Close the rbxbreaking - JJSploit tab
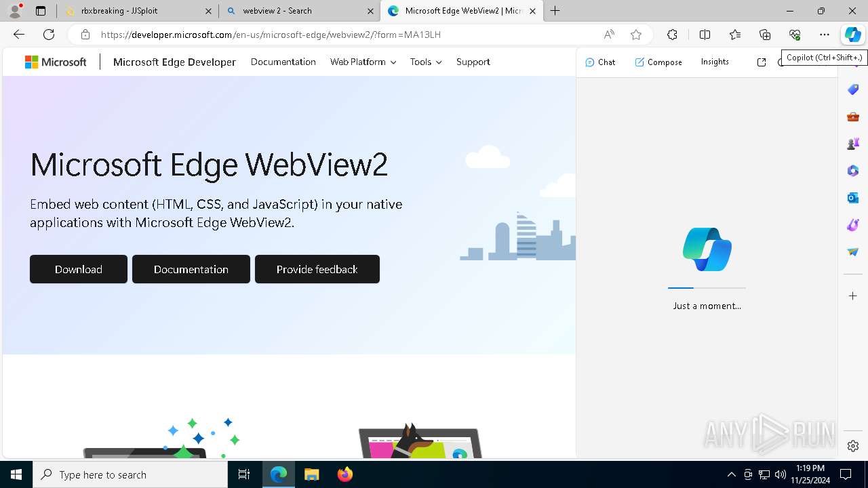The image size is (868, 488). (x=208, y=11)
